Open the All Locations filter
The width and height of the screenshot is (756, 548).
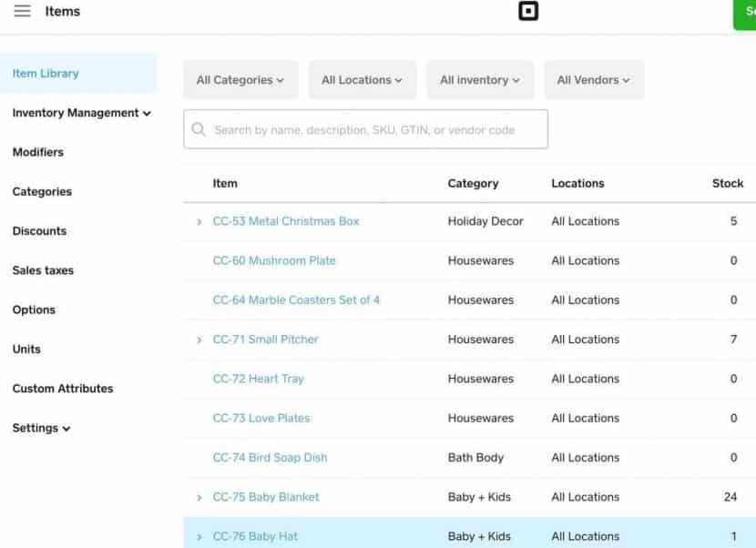tap(362, 79)
